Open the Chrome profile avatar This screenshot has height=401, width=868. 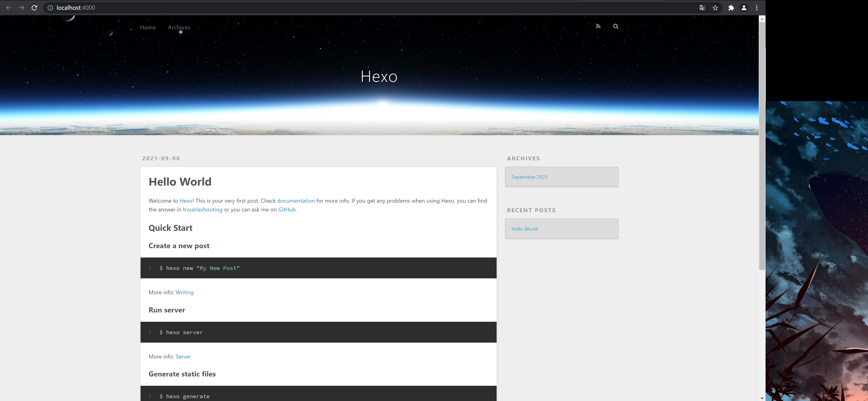(x=744, y=8)
